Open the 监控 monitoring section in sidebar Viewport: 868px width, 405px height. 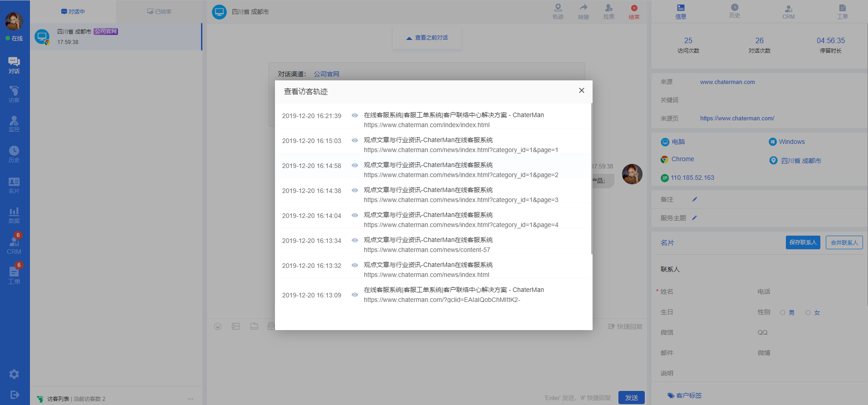14,123
